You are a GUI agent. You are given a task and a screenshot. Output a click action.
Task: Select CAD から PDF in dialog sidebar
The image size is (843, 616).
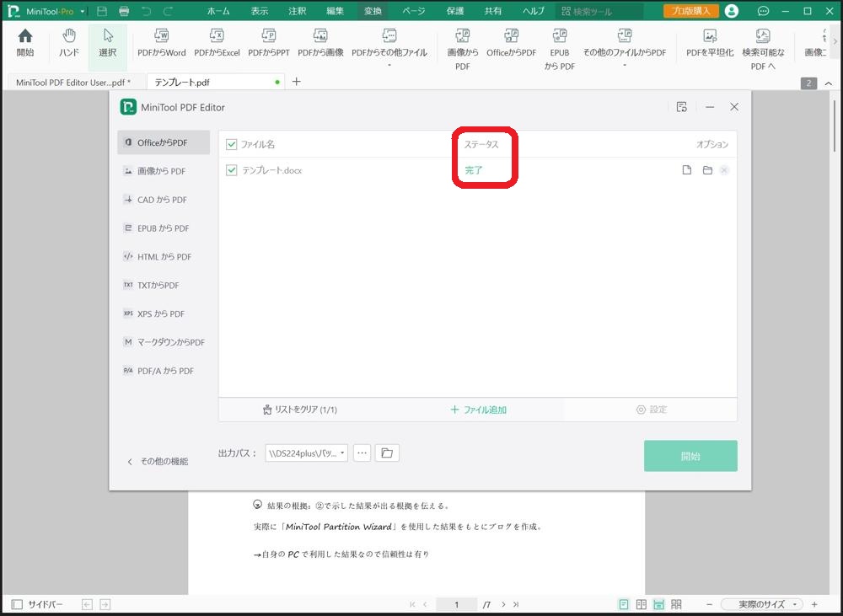164,200
